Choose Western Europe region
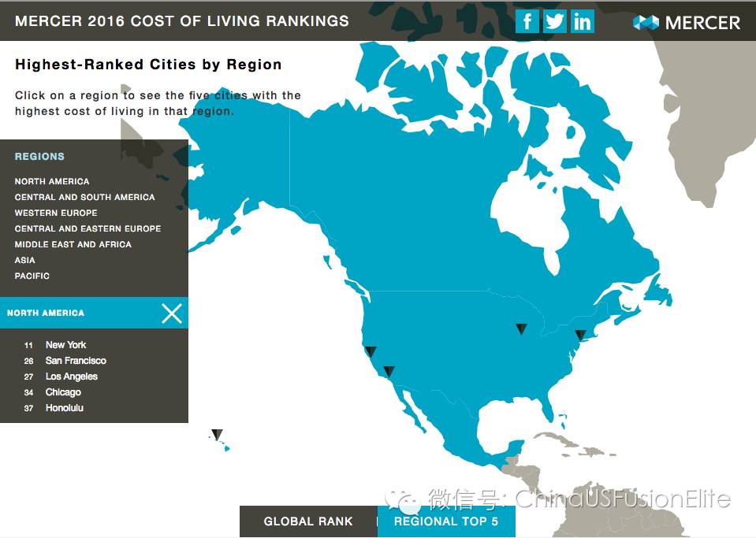The width and height of the screenshot is (756, 538). [56, 213]
